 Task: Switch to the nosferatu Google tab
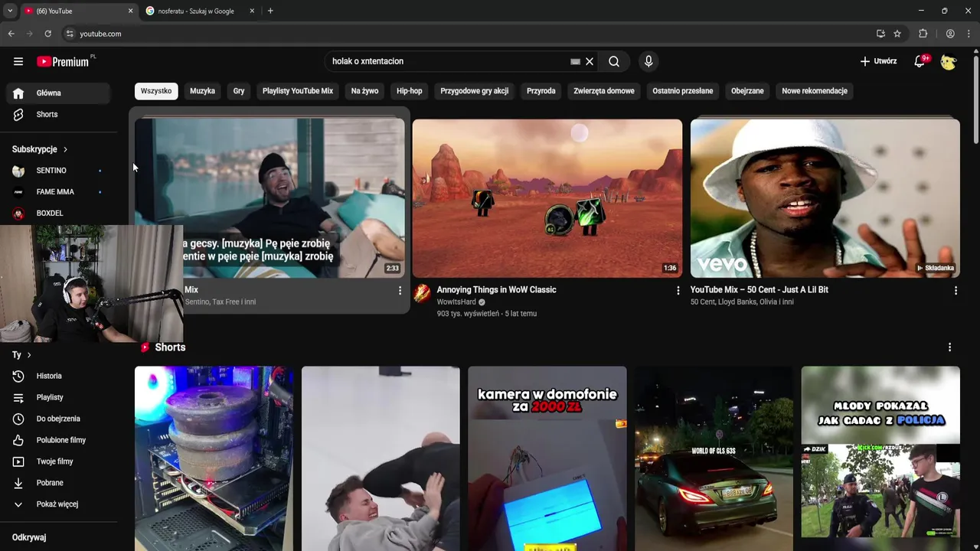pos(200,11)
